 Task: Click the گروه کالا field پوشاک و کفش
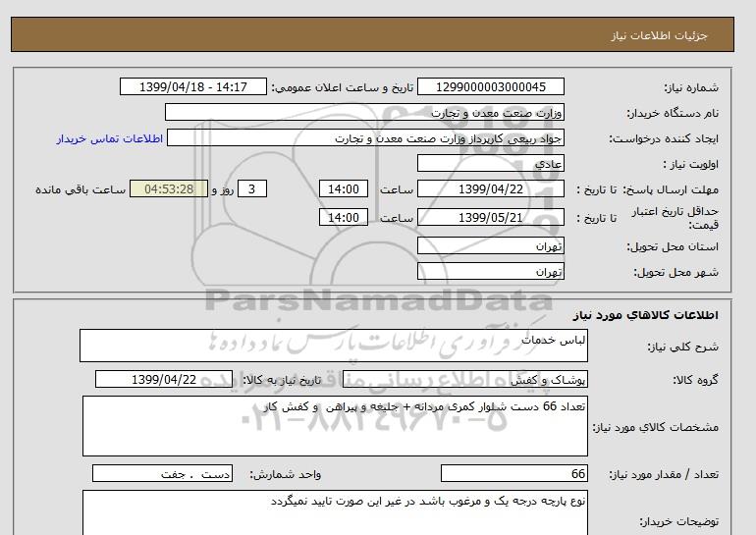[464, 379]
